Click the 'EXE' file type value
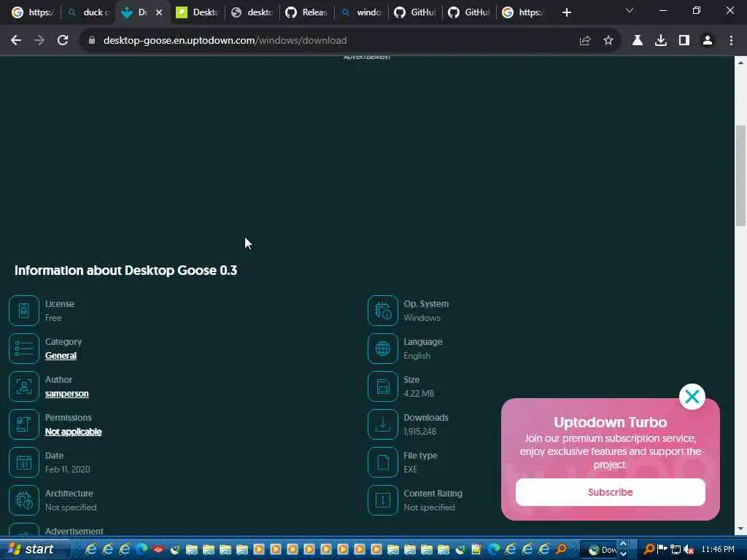Viewport: 747px width, 560px height. click(410, 470)
